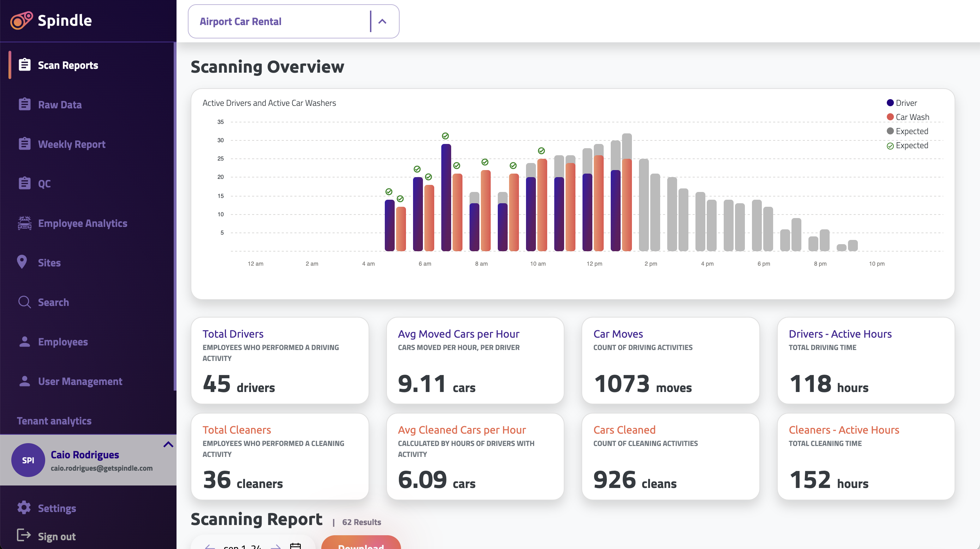Expand the tenant dropdown chevron
Screen dimensions: 980x549
[382, 21]
